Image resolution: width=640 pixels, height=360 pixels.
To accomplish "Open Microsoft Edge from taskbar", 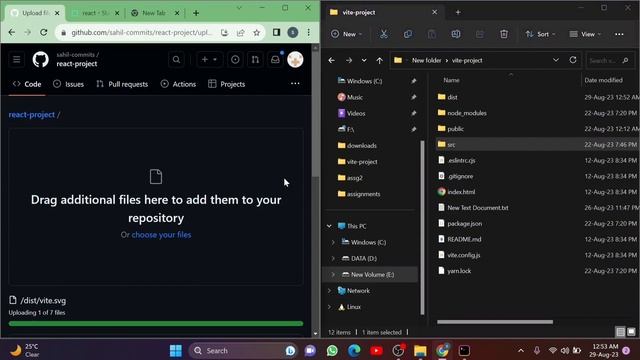I will (354, 351).
